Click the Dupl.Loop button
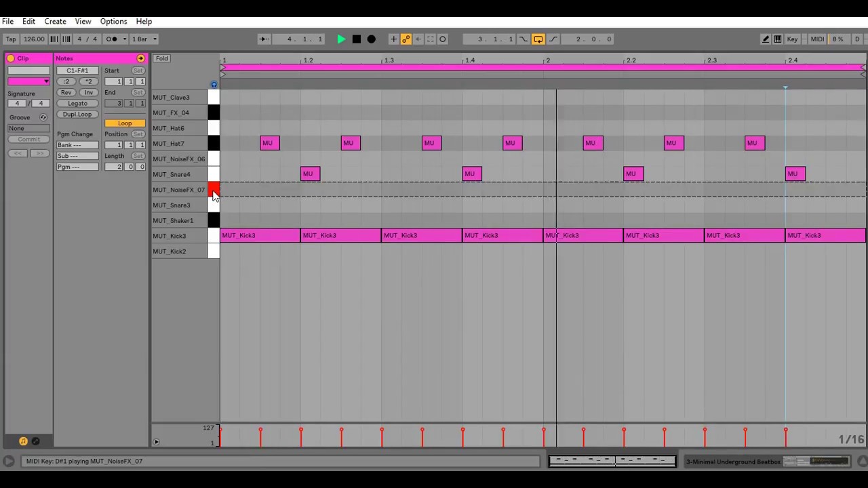This screenshot has width=868, height=488. tap(77, 115)
